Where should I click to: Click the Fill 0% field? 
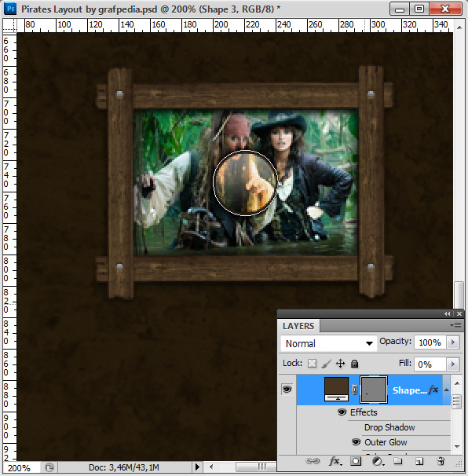430,364
